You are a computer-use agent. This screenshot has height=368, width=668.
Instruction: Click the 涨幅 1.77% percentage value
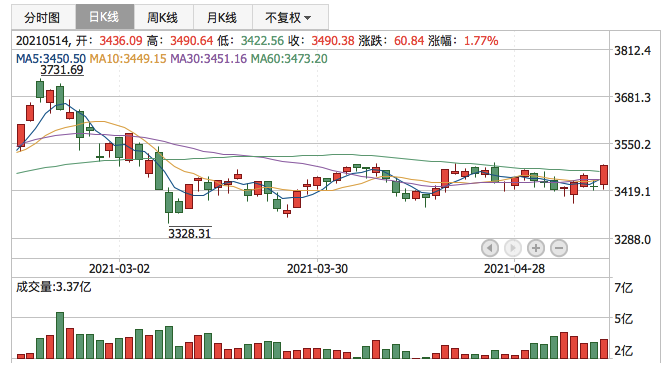click(481, 41)
